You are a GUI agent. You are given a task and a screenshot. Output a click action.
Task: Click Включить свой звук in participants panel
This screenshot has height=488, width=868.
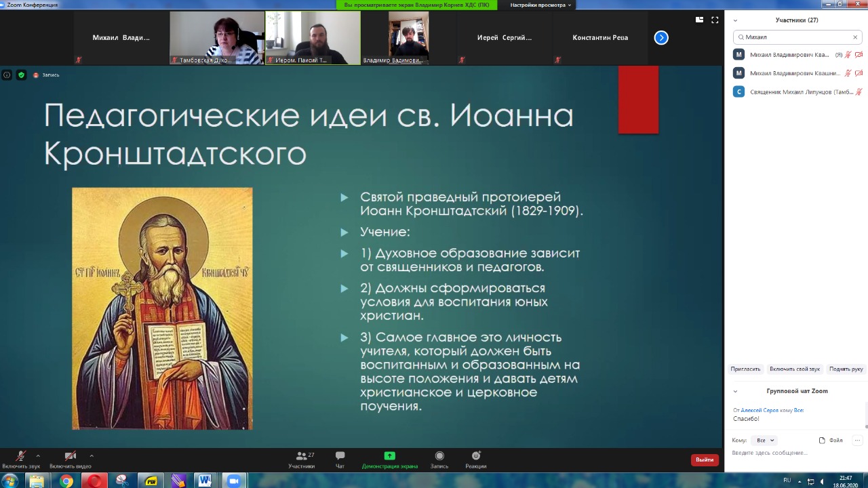[x=795, y=369]
